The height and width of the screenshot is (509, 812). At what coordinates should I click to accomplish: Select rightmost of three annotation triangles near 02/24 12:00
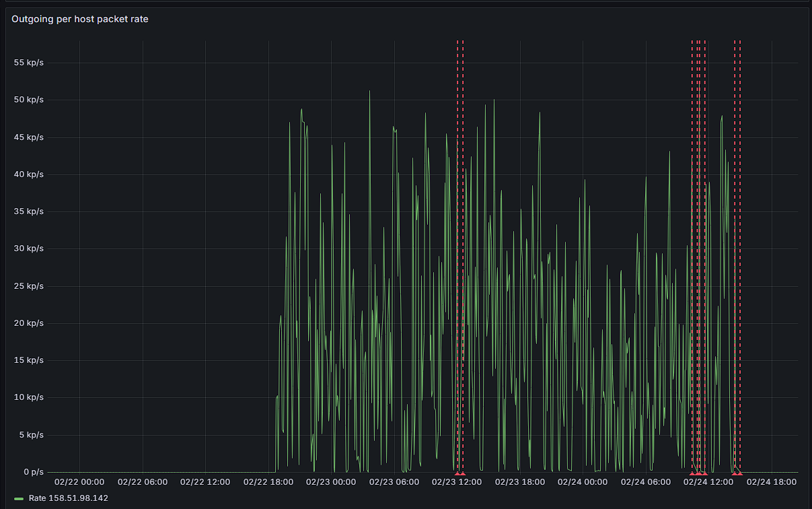coord(704,474)
